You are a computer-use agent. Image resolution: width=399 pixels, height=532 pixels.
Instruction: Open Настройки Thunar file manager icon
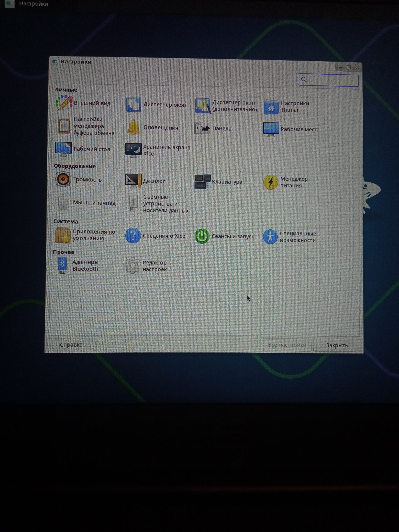coord(271,107)
